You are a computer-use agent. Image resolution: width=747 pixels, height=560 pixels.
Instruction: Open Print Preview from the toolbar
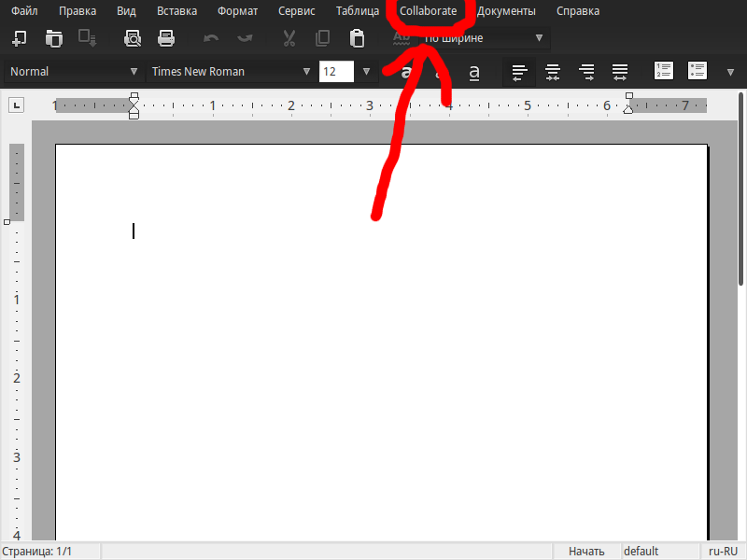[133, 38]
